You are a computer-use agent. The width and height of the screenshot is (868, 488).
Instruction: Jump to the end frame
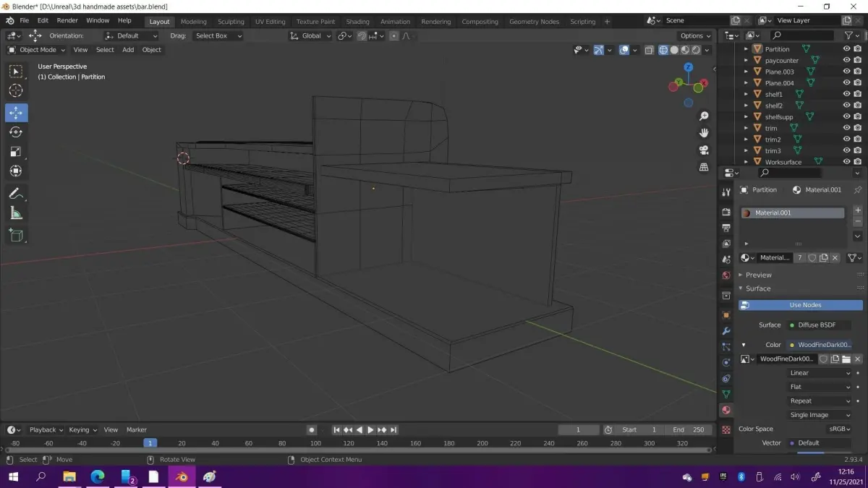pyautogui.click(x=393, y=429)
